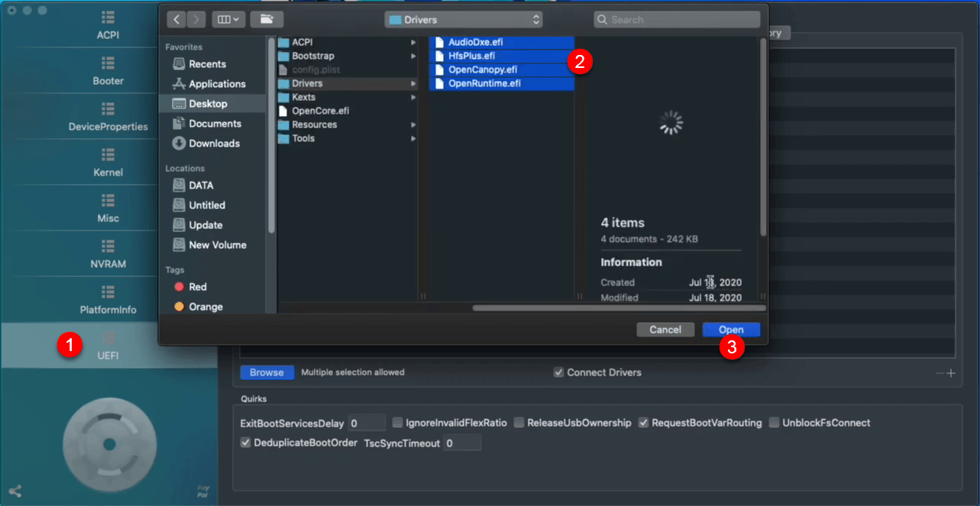Click the ExitBootServicesDelay value field
This screenshot has width=980, height=506.
tap(367, 423)
